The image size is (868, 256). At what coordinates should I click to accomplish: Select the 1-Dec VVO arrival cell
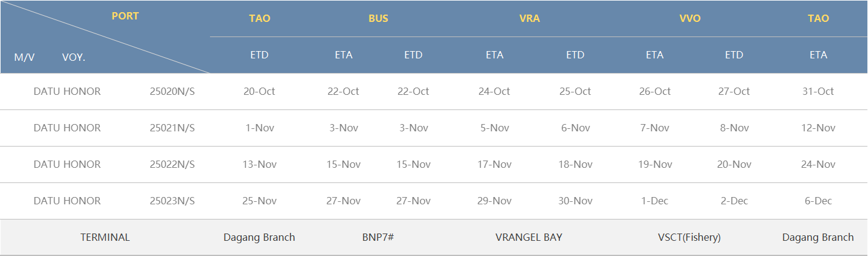pos(654,201)
